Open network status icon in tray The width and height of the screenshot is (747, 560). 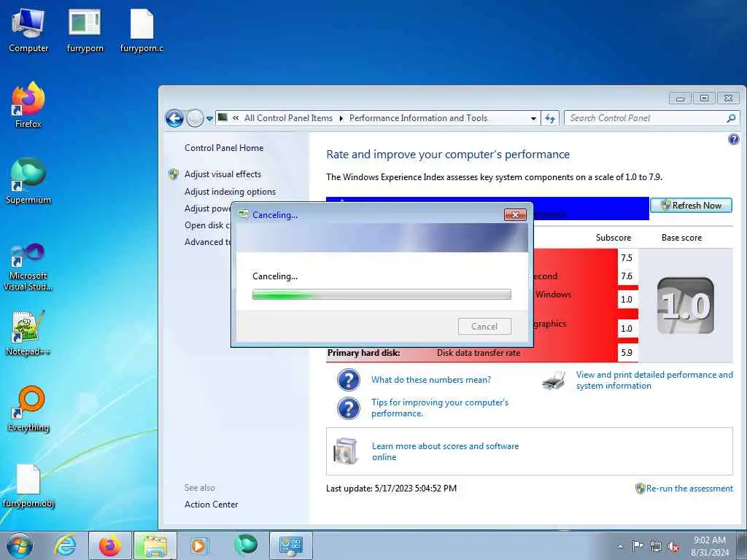pyautogui.click(x=656, y=547)
